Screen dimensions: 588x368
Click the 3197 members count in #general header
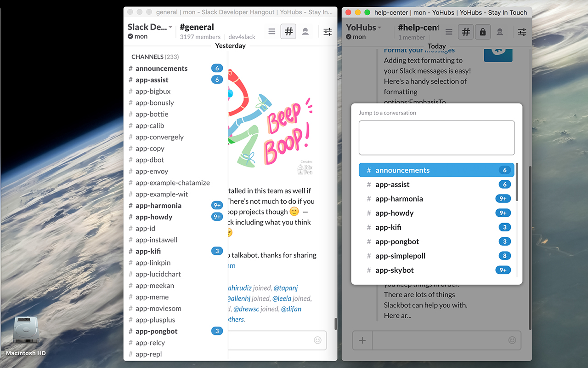tap(200, 37)
